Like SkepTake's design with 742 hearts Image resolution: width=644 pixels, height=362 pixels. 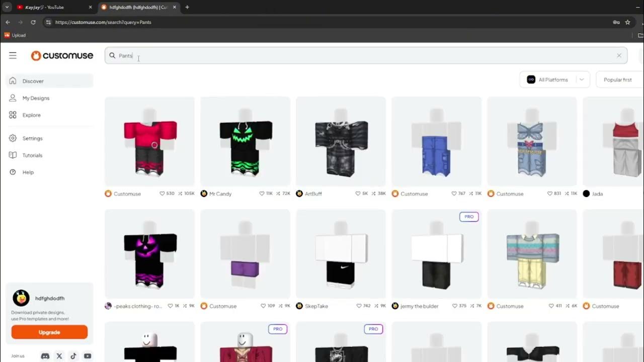coord(359,306)
